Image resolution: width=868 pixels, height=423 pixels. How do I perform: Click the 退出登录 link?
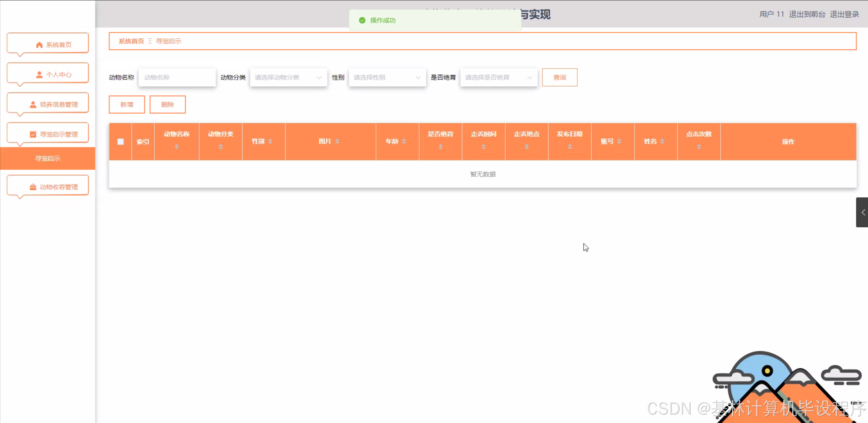pyautogui.click(x=844, y=14)
